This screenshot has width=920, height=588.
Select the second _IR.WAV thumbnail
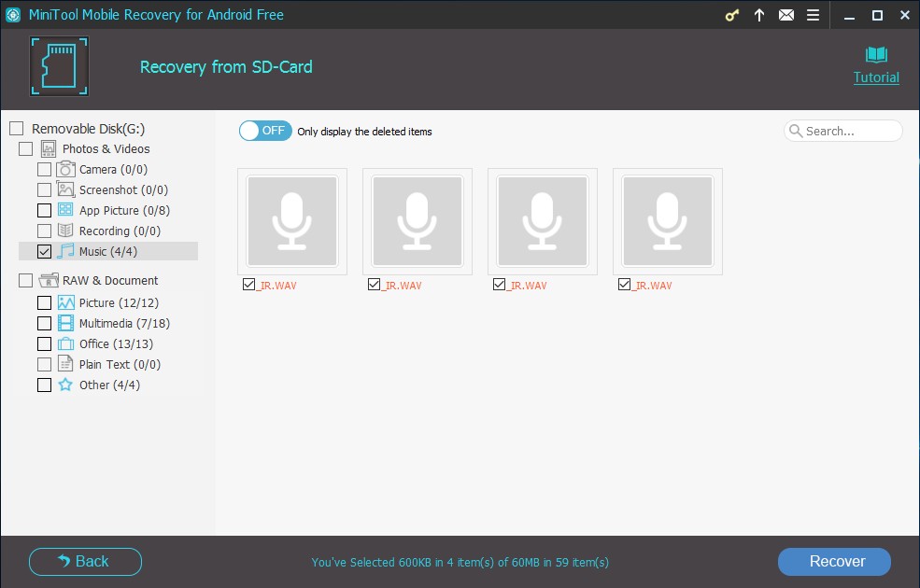418,221
